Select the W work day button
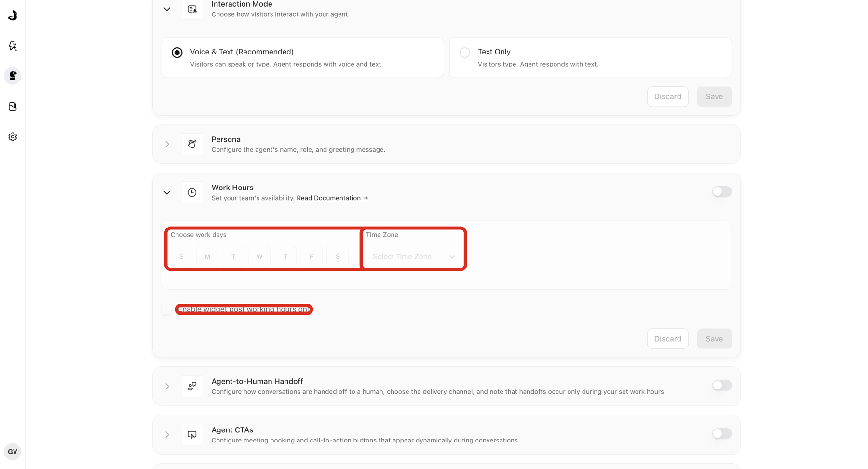 coord(259,257)
